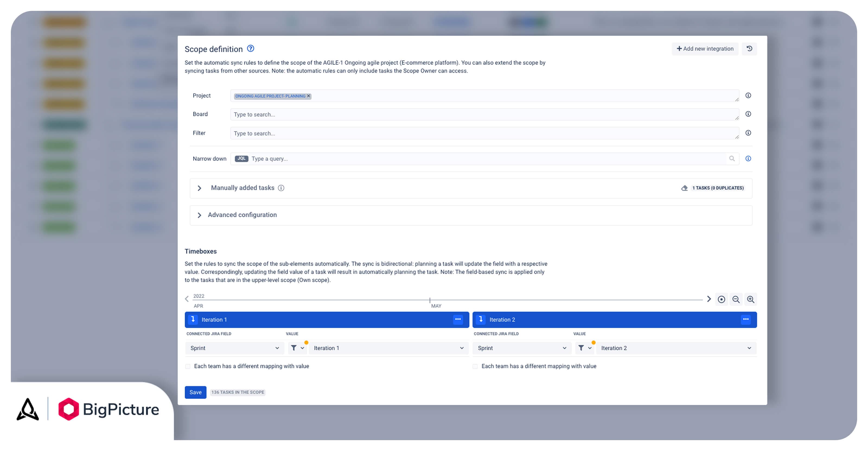The width and height of the screenshot is (868, 451).
Task: Click the Board search input
Action: click(484, 115)
